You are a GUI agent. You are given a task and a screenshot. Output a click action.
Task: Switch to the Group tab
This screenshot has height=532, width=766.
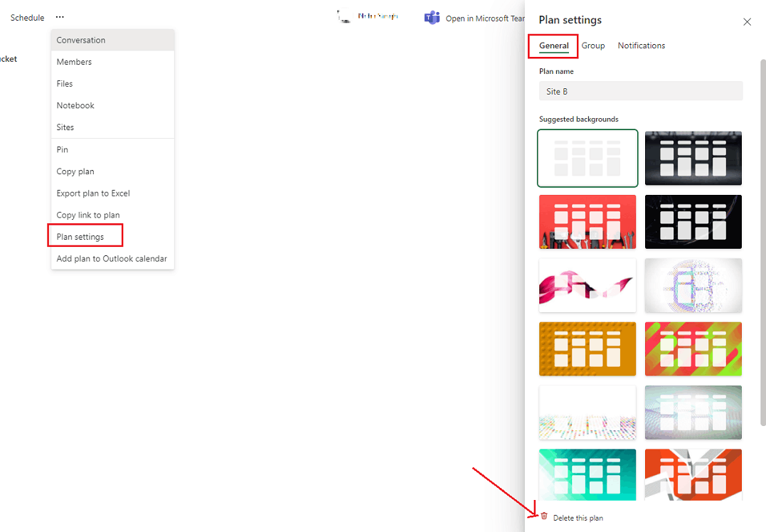click(593, 45)
